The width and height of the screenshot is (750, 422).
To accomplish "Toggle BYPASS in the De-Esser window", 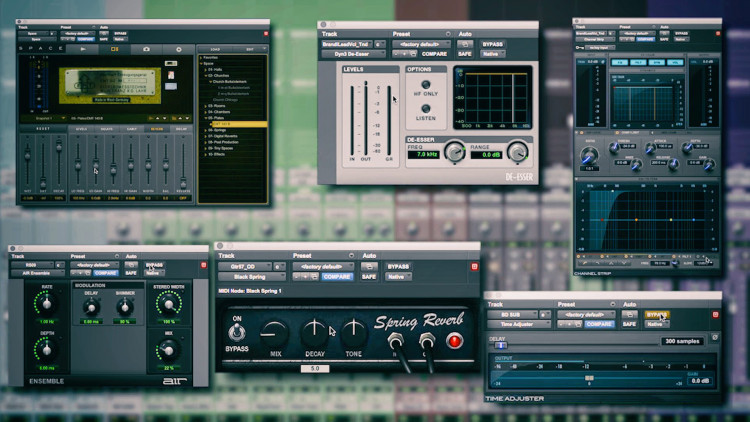I will 492,44.
